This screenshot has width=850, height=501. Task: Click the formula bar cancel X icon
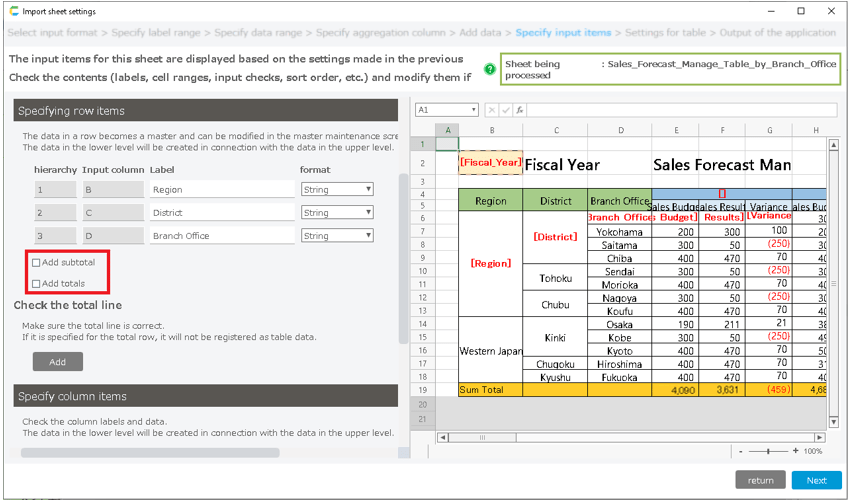coord(492,110)
